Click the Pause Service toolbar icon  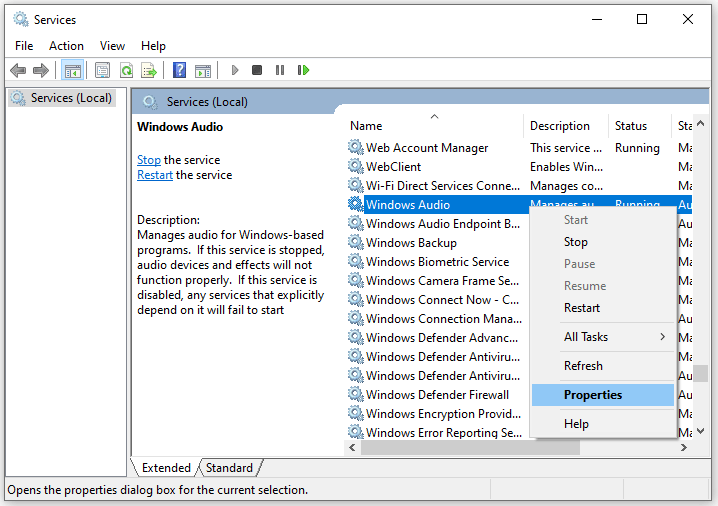click(x=280, y=70)
